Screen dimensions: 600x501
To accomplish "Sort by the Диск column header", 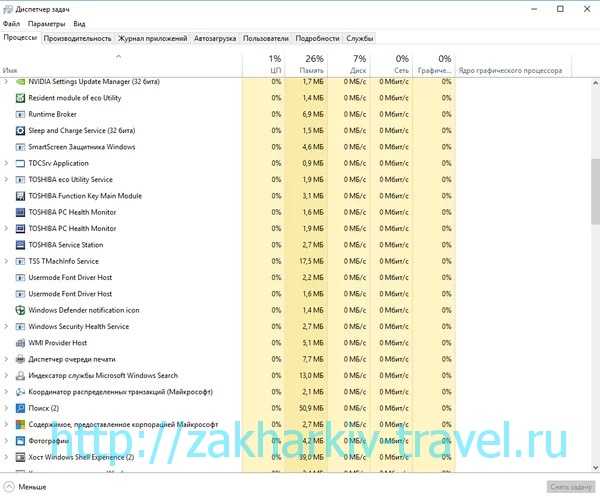I will [349, 64].
